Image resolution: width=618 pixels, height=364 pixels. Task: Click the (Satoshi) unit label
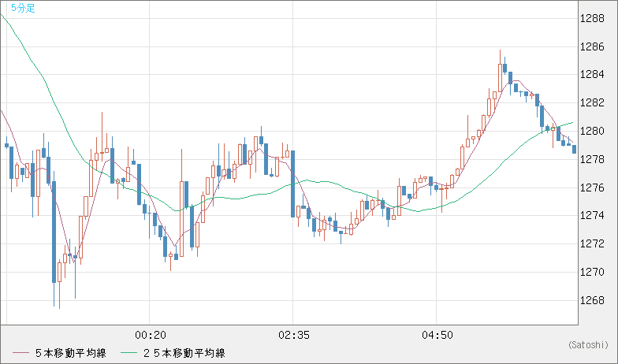click(x=588, y=345)
